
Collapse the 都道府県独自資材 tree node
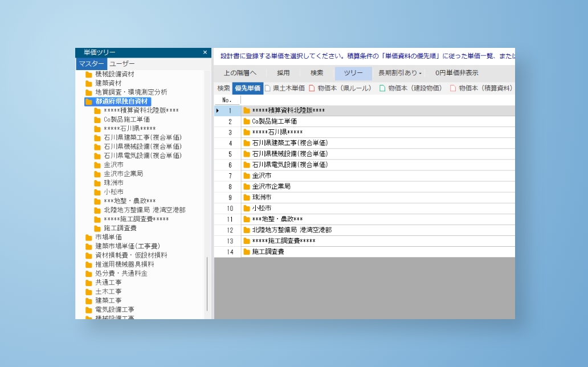coord(89,101)
